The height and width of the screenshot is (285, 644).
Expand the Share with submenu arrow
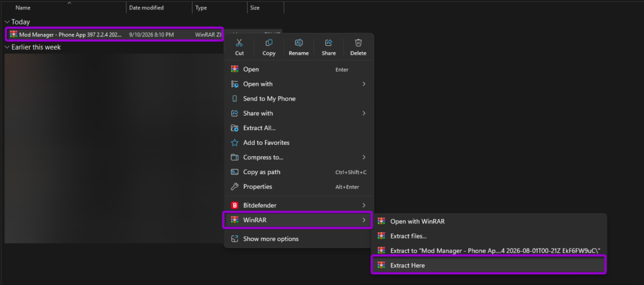364,113
